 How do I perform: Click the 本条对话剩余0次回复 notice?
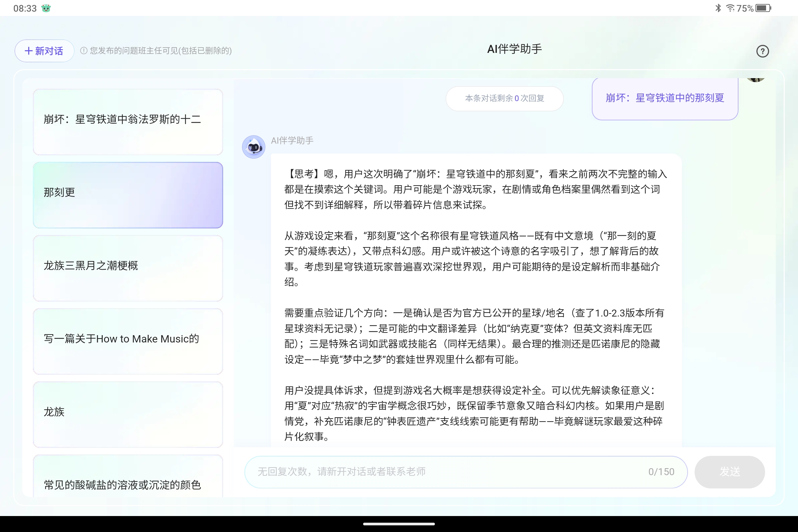click(x=504, y=98)
